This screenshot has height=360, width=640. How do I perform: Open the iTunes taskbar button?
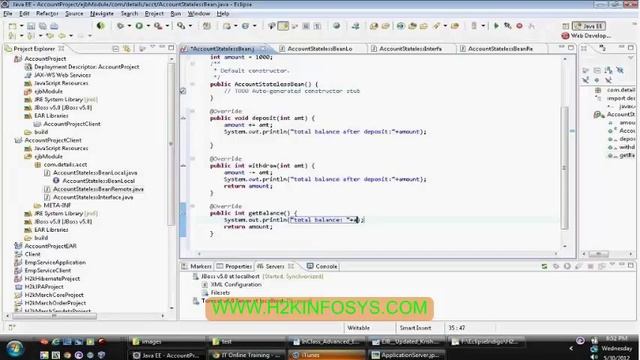pyautogui.click(x=327, y=355)
